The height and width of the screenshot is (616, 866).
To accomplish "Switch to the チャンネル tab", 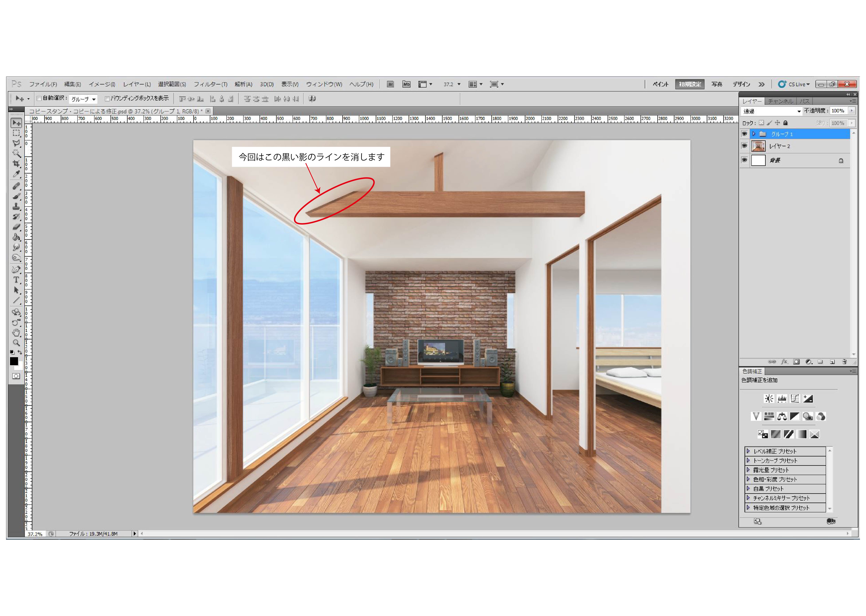I will pyautogui.click(x=780, y=101).
